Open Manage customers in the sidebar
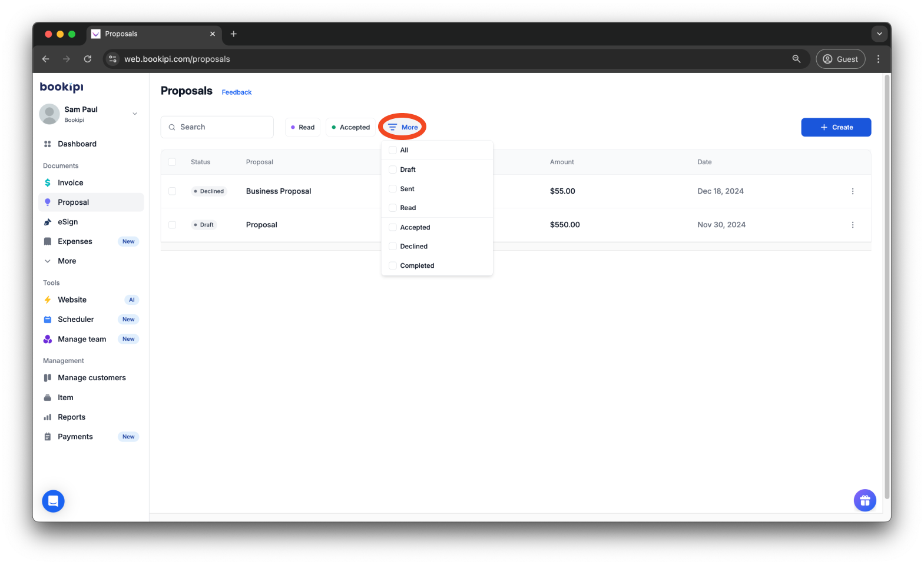The width and height of the screenshot is (924, 565). [92, 378]
